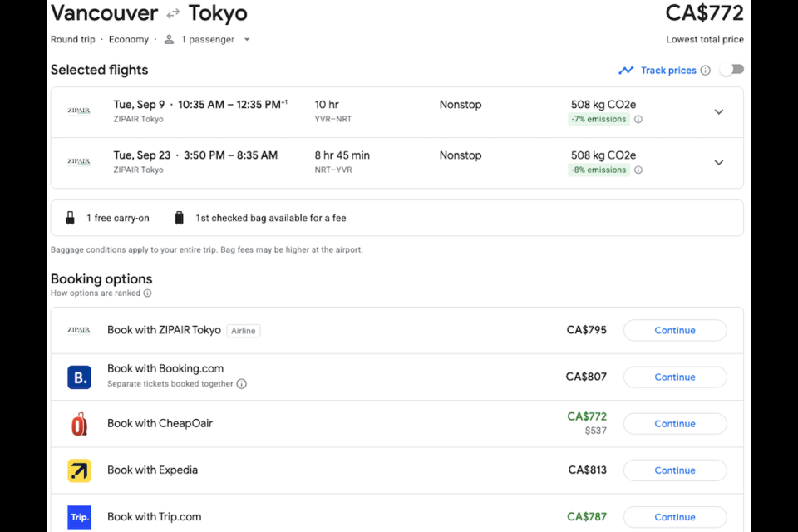Click 'Book with Trip.com' text
The height and width of the screenshot is (532, 798).
pyautogui.click(x=155, y=517)
